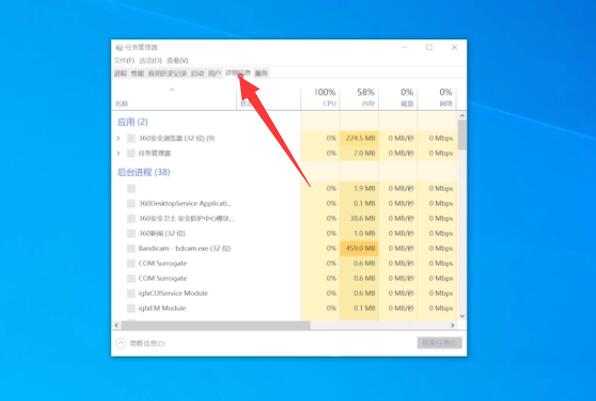Open the 文件(F) menu
Screen dimensions: 596x401
[x=124, y=60]
